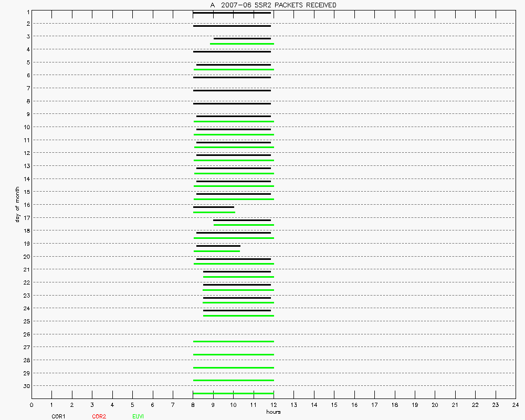This screenshot has height=420, width=525.
Task: Click the 'day of month' y-axis label
Action: pyautogui.click(x=17, y=204)
